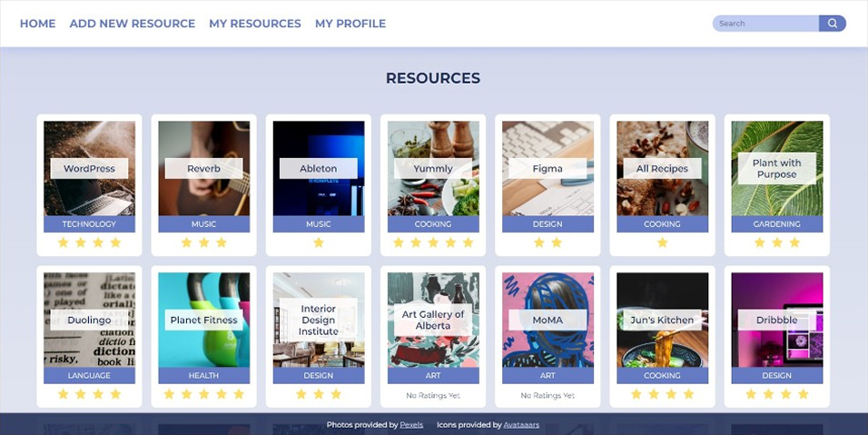868x435 pixels.
Task: Open the Figma resource thumbnail
Action: point(547,168)
